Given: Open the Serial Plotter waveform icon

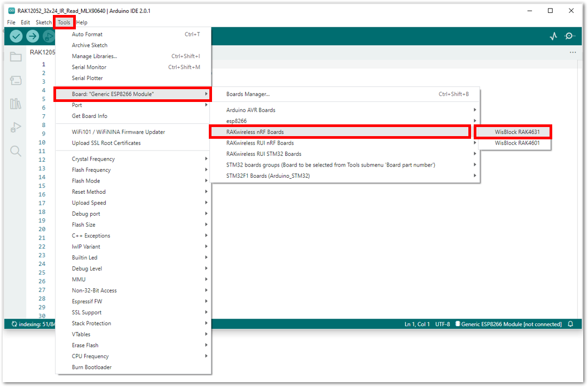Looking at the screenshot, I should tap(553, 36).
